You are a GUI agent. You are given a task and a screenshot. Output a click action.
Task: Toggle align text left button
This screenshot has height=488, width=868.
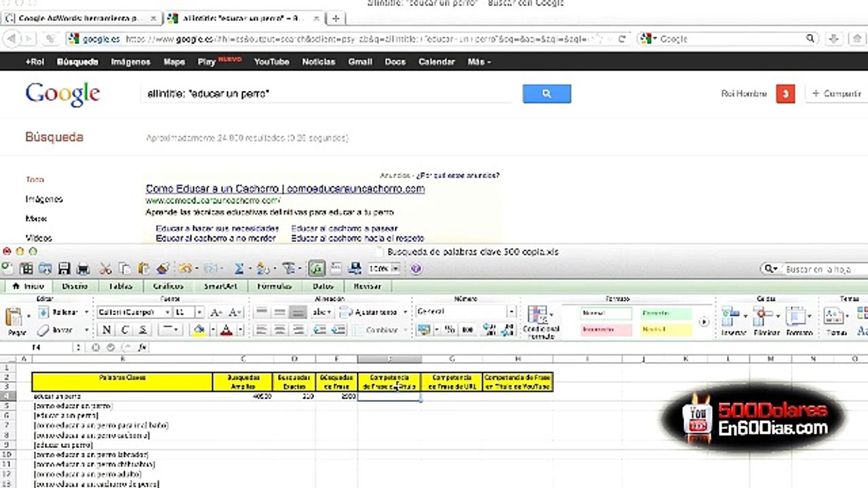[x=261, y=329]
